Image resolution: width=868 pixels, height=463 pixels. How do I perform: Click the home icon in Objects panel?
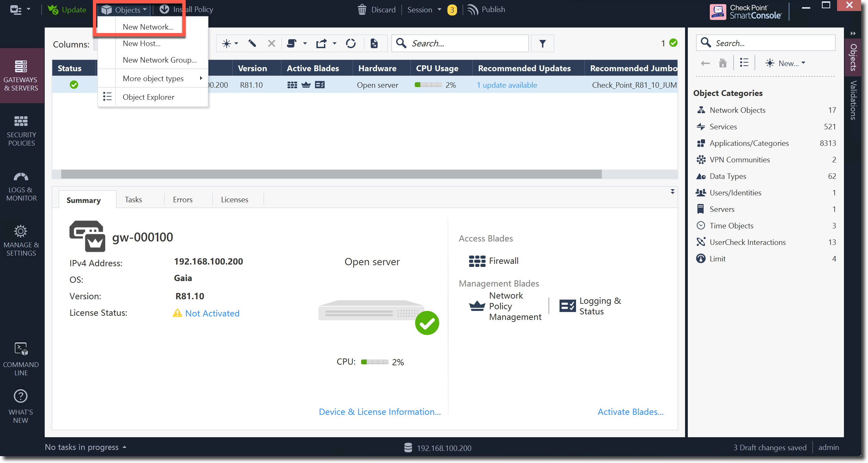tap(723, 63)
